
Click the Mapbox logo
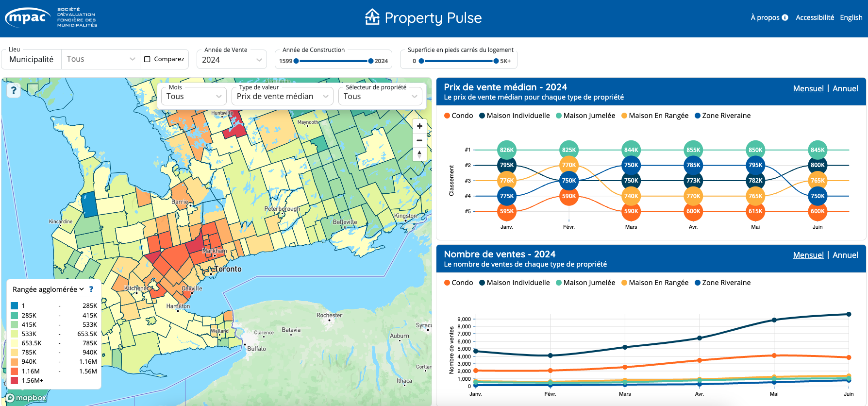pos(27,398)
